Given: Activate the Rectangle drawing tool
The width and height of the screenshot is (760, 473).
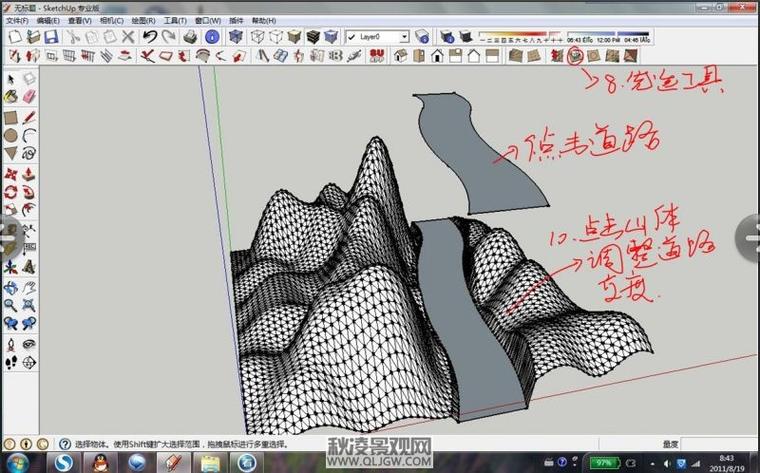Looking at the screenshot, I should (x=11, y=116).
